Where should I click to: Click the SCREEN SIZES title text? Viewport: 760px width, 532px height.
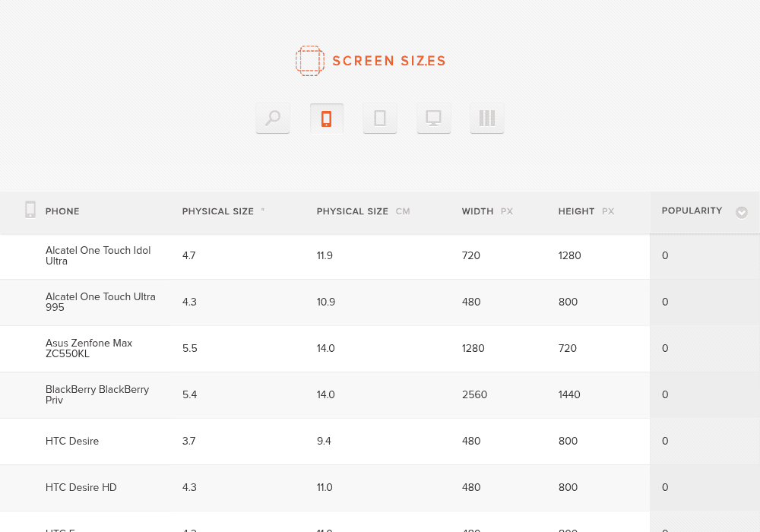point(388,61)
